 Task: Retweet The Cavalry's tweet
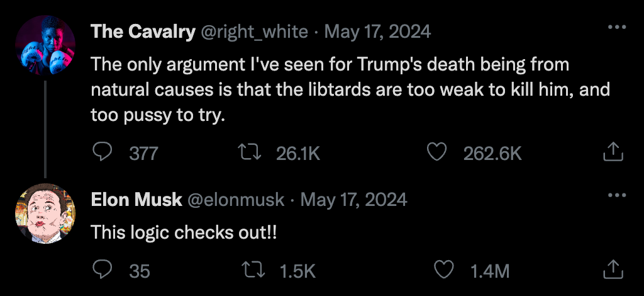click(x=250, y=152)
